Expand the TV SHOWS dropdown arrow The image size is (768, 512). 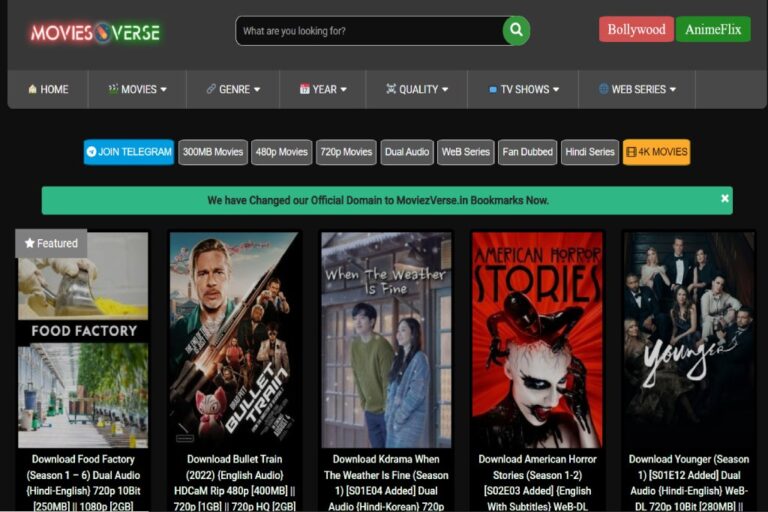pos(556,90)
